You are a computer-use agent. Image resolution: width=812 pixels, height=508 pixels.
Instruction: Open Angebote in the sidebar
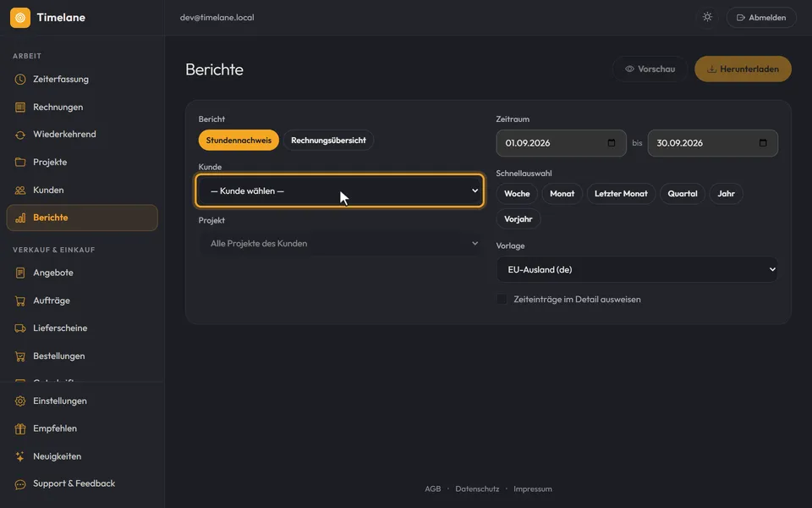click(82, 273)
